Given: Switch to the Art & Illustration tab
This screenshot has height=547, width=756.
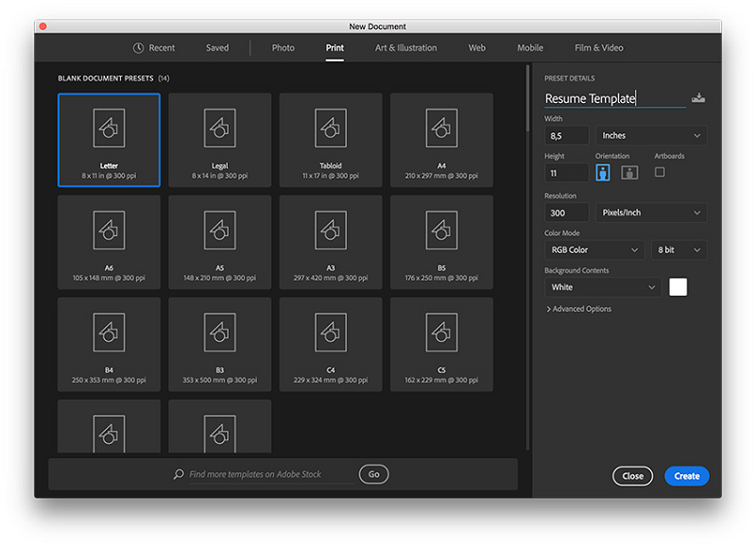Looking at the screenshot, I should 405,48.
